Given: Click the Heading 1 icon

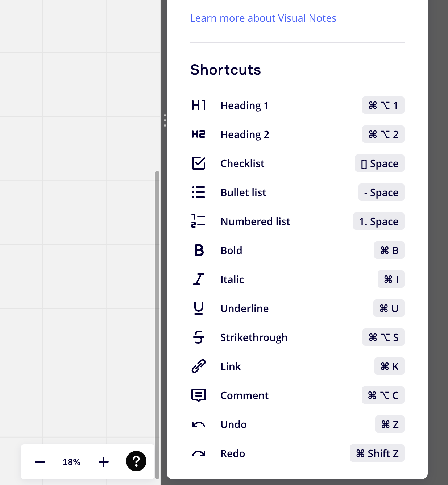Looking at the screenshot, I should (x=199, y=105).
